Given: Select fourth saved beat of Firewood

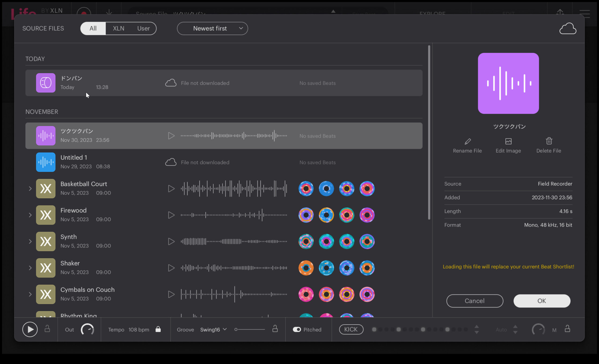Looking at the screenshot, I should pyautogui.click(x=367, y=215).
